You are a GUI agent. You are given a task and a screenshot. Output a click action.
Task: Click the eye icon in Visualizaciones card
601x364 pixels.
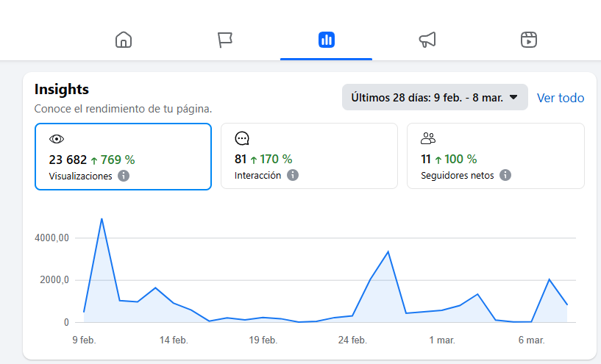point(57,139)
